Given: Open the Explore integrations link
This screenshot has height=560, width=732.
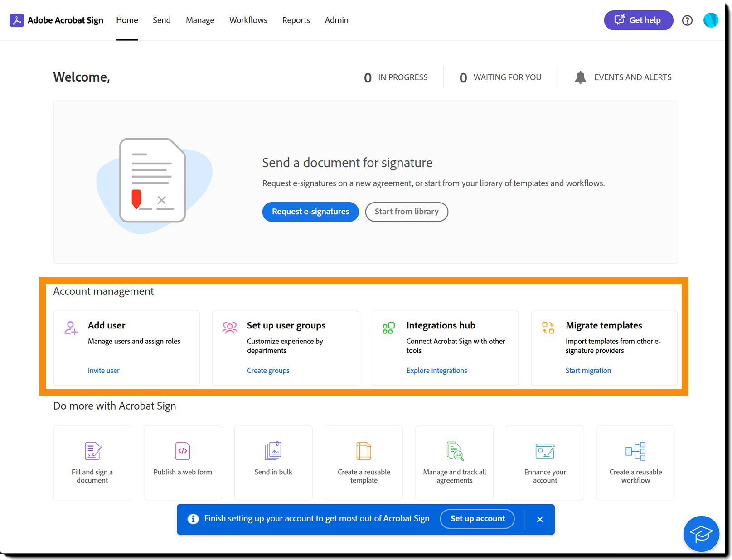Looking at the screenshot, I should 437,371.
